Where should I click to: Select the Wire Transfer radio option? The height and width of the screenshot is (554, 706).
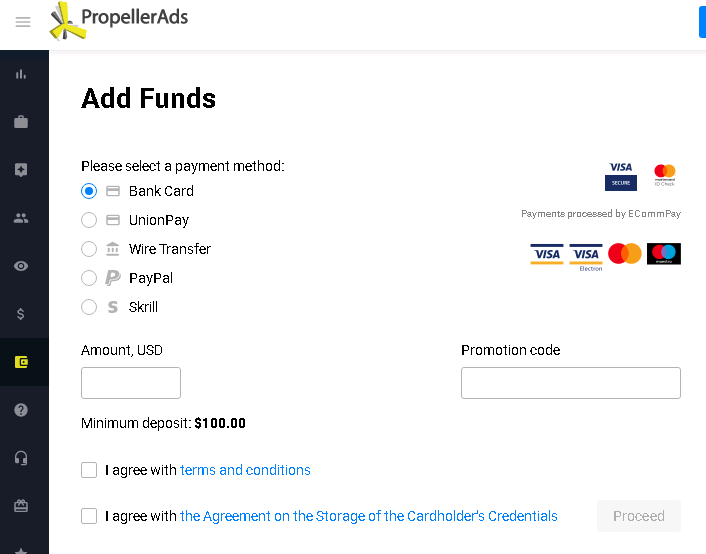(89, 249)
